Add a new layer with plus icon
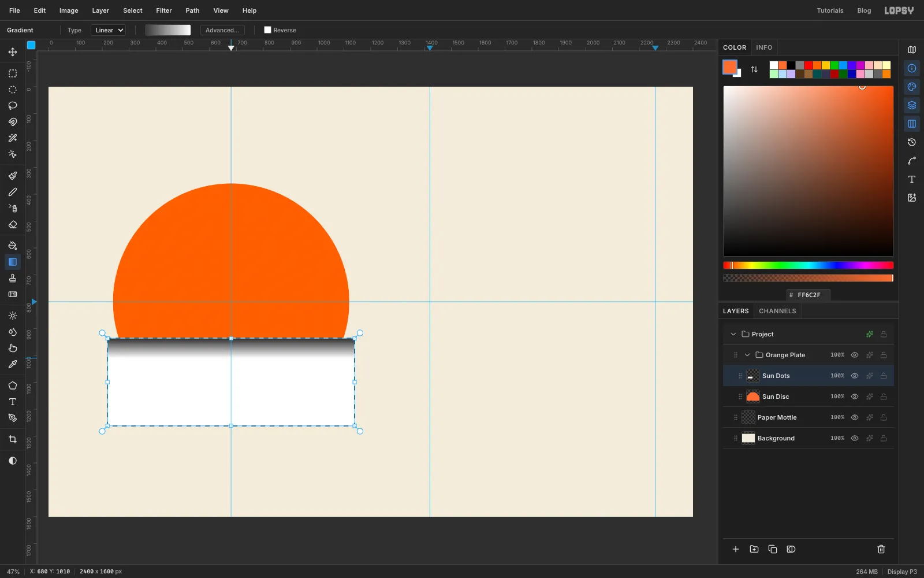Viewport: 924px width, 578px height. click(736, 549)
